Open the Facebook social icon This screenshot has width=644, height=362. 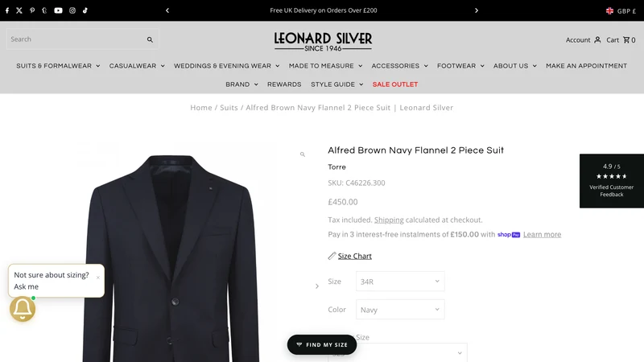pos(7,10)
